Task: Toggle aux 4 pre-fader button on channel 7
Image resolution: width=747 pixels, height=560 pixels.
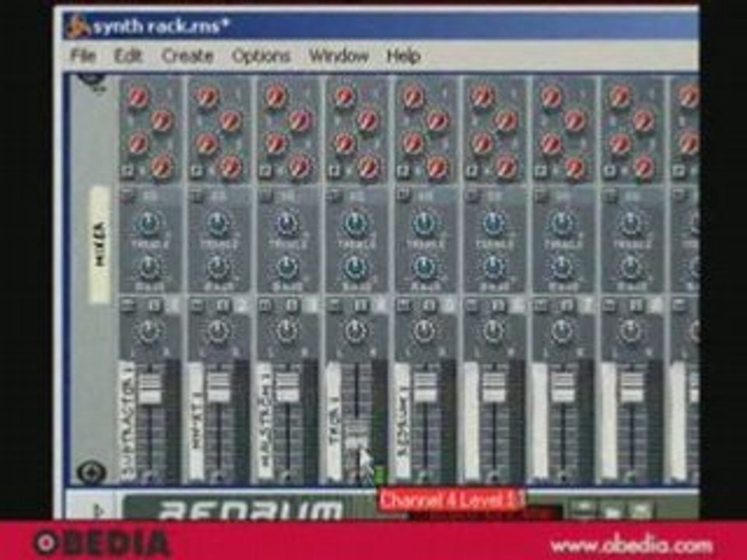Action: click(539, 170)
